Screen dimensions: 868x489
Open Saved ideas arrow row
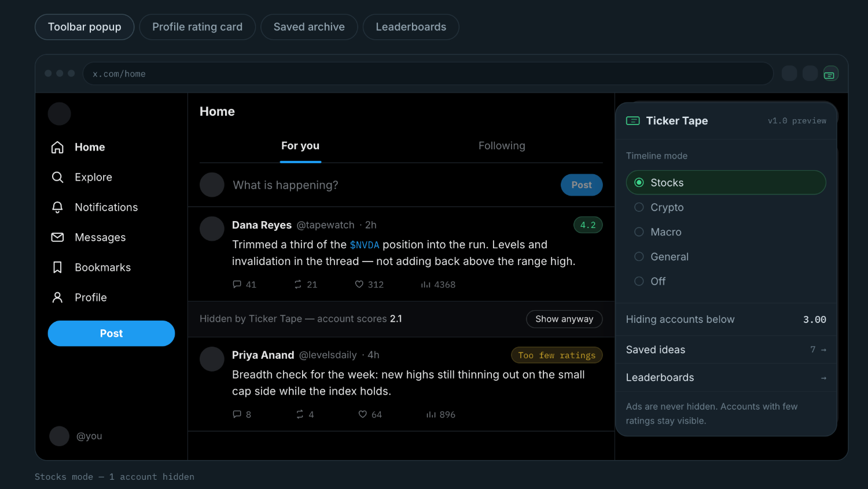tap(726, 350)
